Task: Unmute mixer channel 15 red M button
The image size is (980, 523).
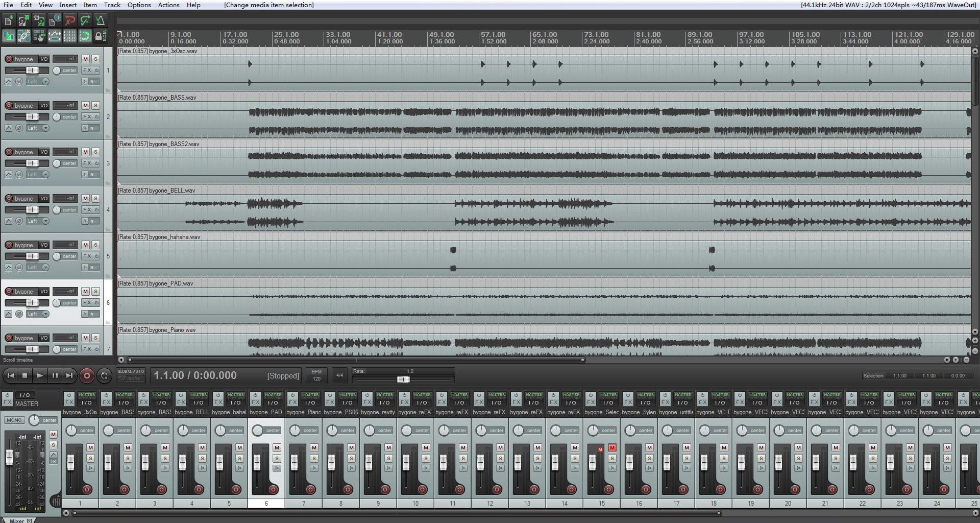Action: click(x=612, y=448)
